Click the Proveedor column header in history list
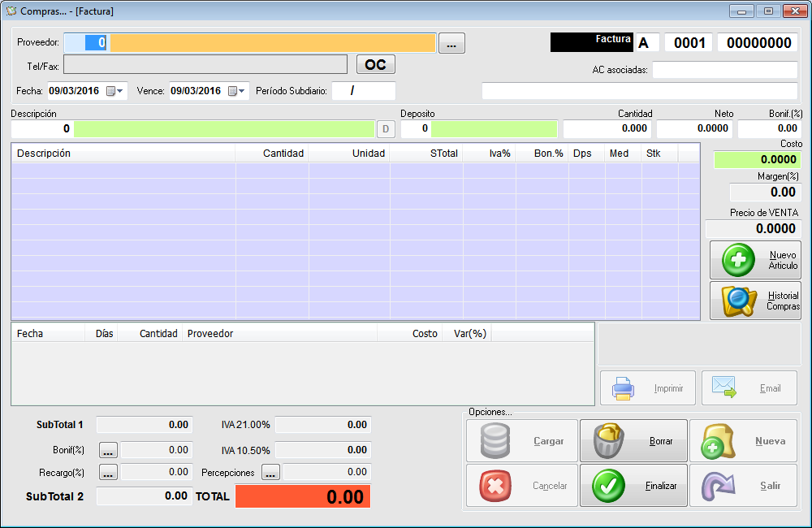 coord(279,334)
